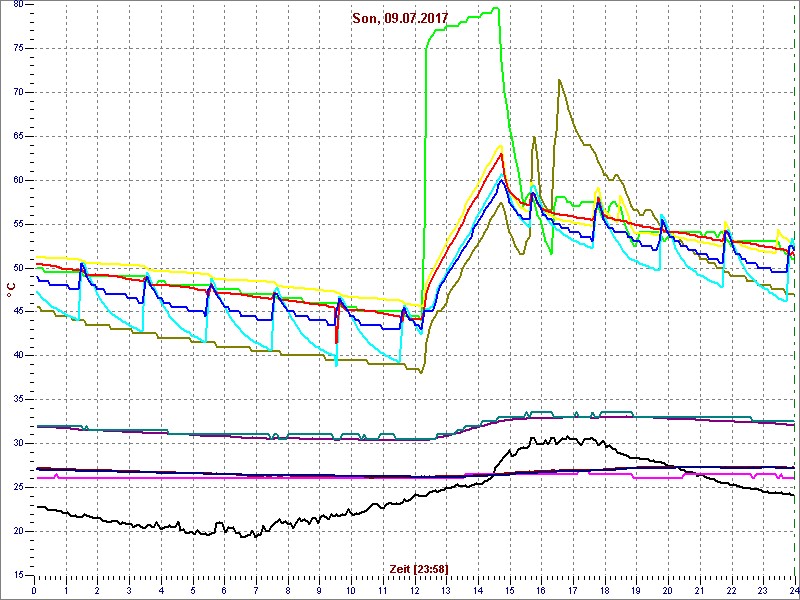This screenshot has height=600, width=800.
Task: Click hour 0 label on the time axis
Action: [x=34, y=589]
